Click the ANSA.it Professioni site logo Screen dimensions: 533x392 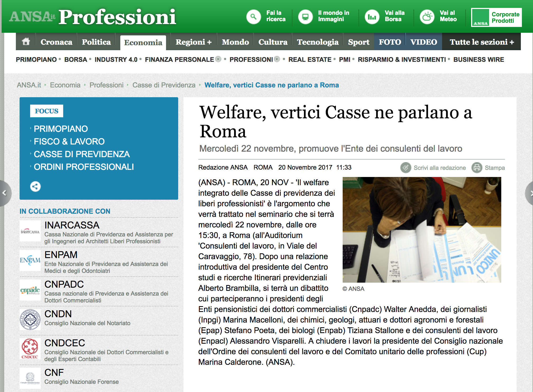click(x=93, y=17)
